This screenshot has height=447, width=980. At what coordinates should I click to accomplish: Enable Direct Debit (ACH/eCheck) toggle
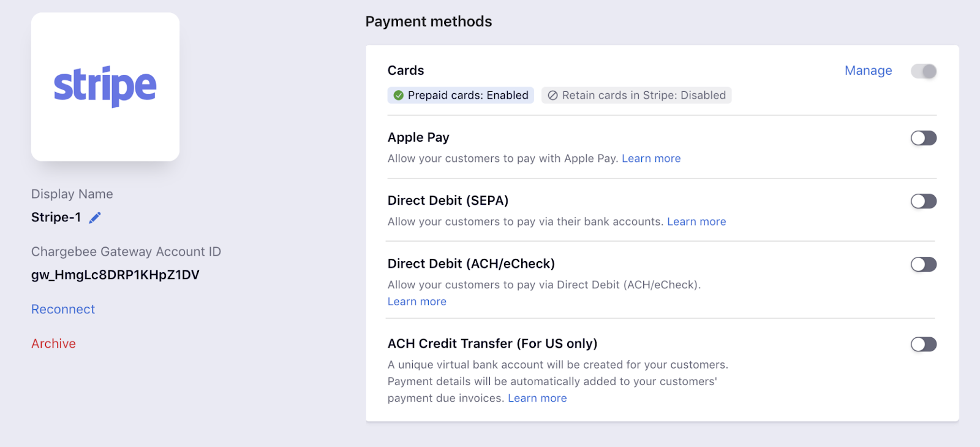(x=924, y=264)
